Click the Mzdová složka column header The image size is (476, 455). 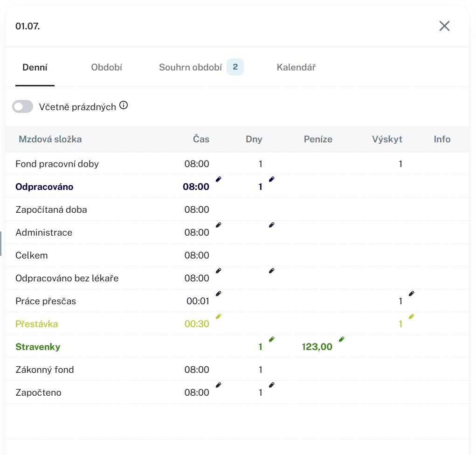[50, 139]
